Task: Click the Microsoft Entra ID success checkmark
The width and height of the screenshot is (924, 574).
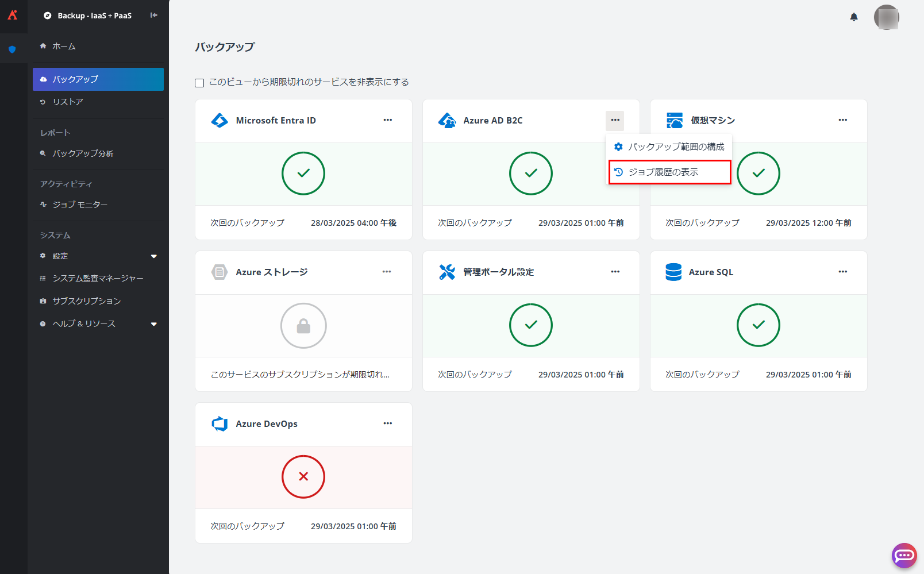Action: pos(303,174)
